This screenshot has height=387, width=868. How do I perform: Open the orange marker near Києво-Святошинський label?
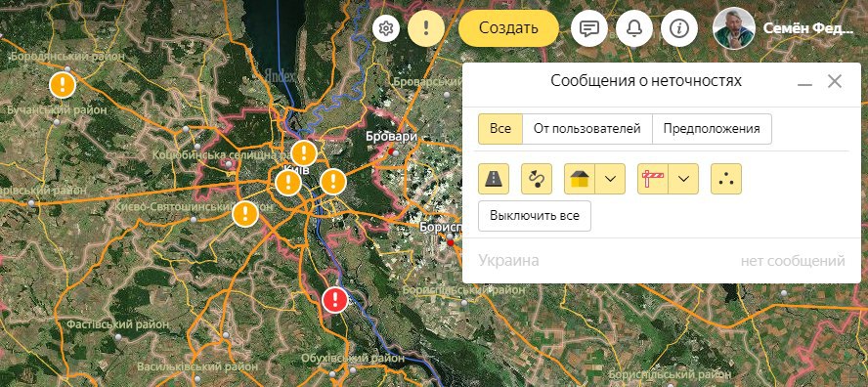pyautogui.click(x=245, y=214)
